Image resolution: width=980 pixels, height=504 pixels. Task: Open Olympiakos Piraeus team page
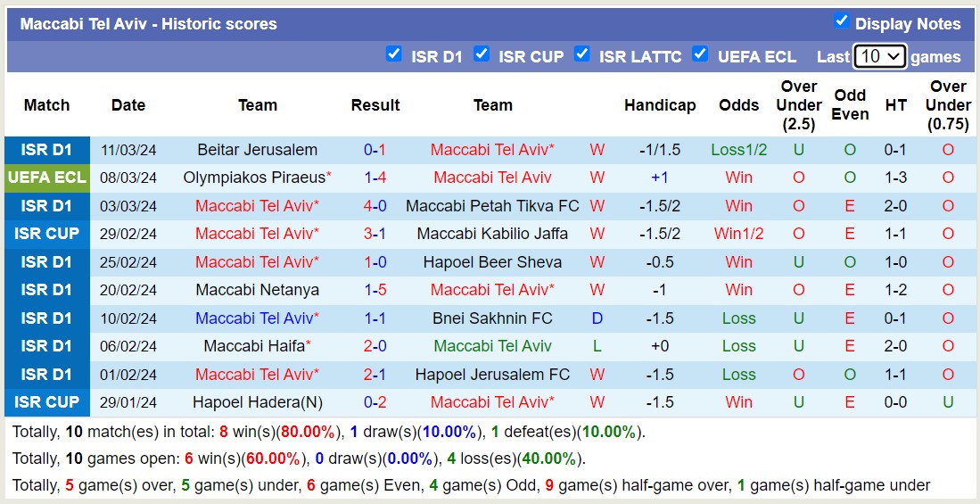pyautogui.click(x=254, y=178)
